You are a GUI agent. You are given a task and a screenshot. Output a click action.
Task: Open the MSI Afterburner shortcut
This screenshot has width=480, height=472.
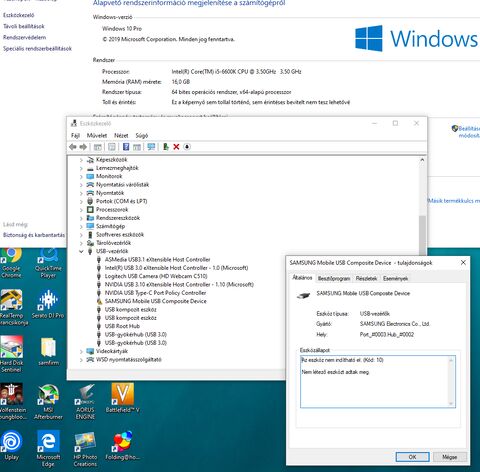coord(48,402)
